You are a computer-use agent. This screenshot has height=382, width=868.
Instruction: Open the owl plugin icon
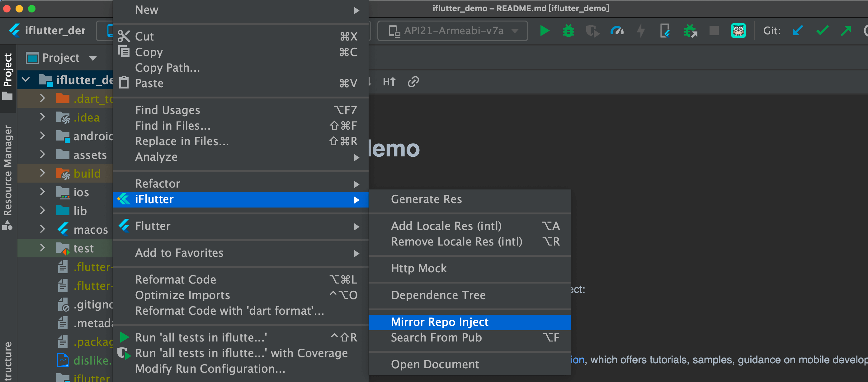[738, 31]
